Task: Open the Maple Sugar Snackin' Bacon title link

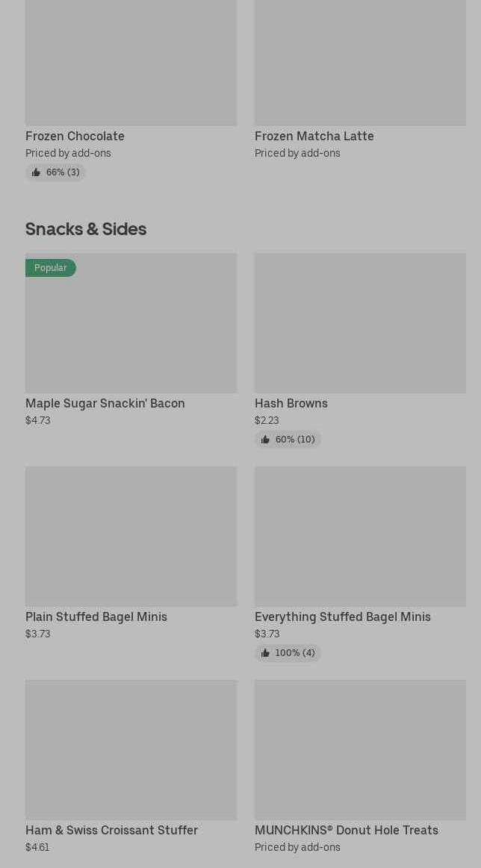Action: tap(105, 403)
